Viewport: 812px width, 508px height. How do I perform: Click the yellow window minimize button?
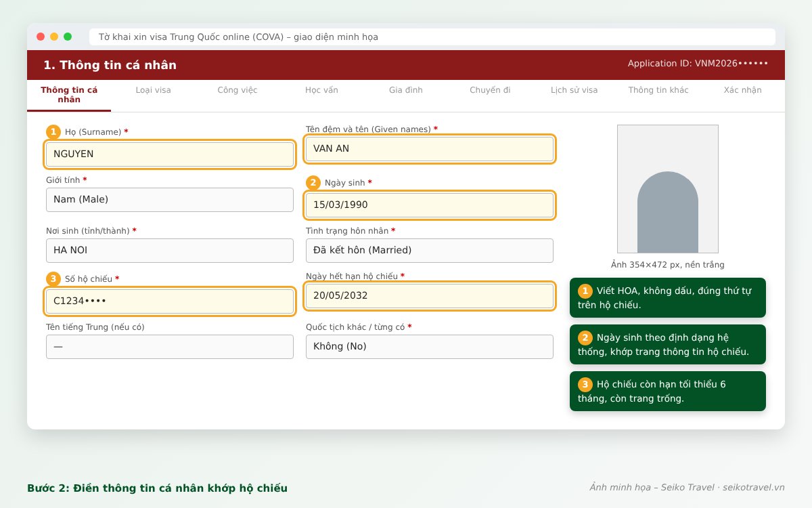pyautogui.click(x=54, y=37)
